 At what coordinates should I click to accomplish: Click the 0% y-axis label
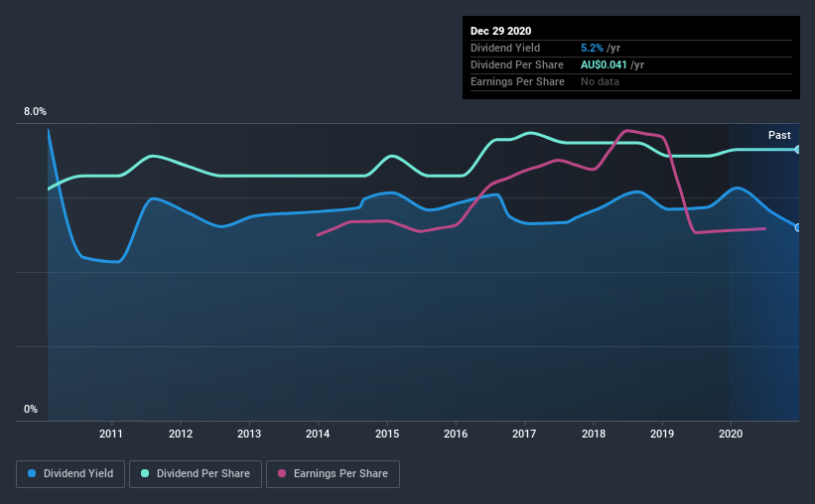31,410
